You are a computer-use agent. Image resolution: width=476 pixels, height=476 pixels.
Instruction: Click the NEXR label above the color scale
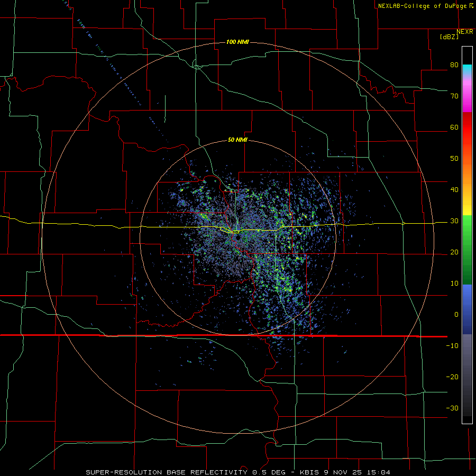click(464, 32)
